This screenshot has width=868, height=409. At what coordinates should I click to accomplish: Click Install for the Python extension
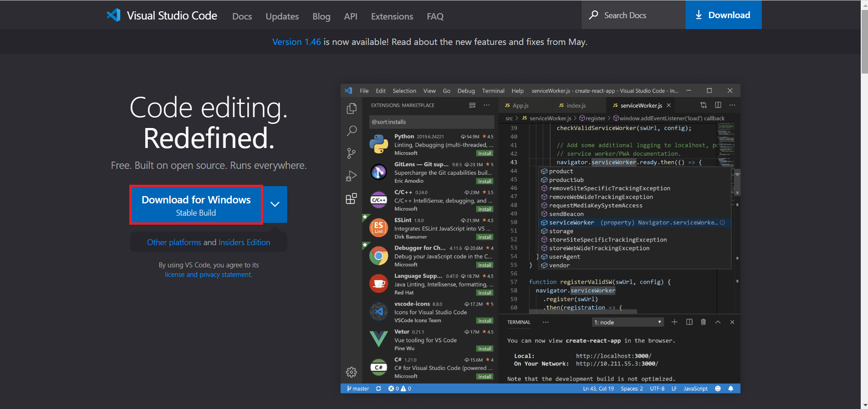click(x=485, y=153)
